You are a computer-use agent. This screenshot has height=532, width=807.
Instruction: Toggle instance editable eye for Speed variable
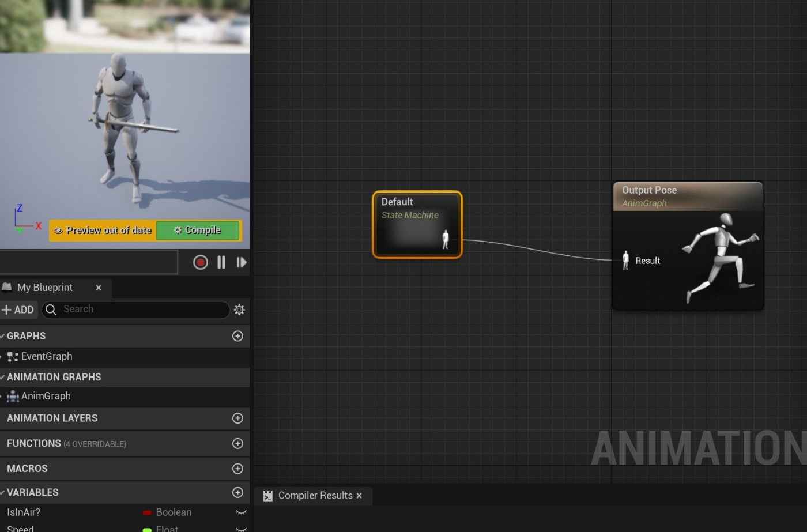click(x=240, y=528)
